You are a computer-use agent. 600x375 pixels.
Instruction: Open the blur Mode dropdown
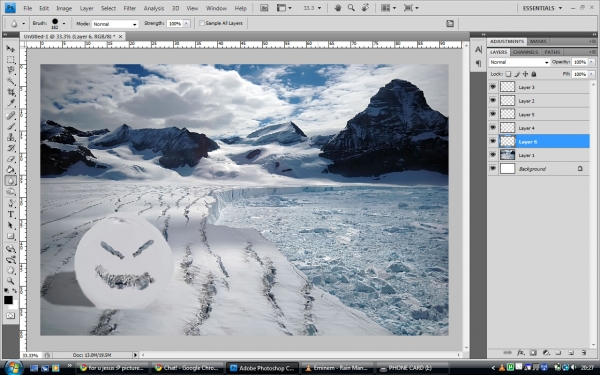pos(115,24)
